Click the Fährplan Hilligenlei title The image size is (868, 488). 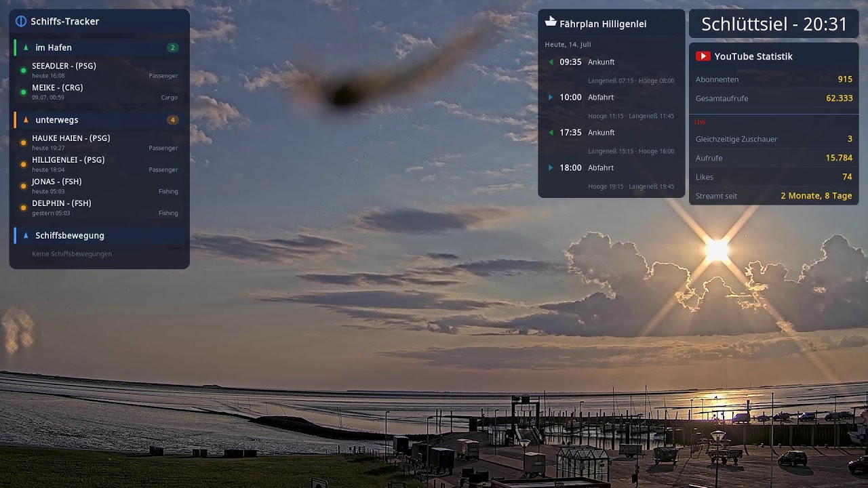click(603, 24)
